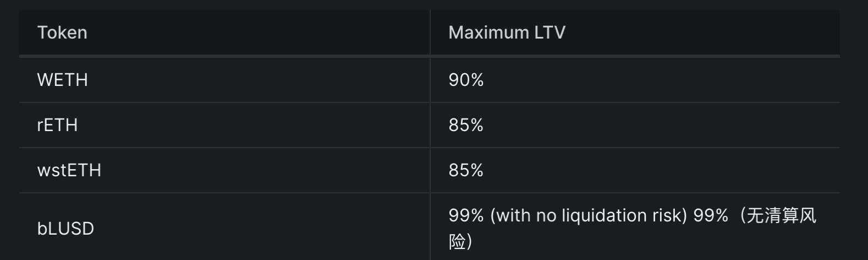Click the "LTV" word in the header

550,32
